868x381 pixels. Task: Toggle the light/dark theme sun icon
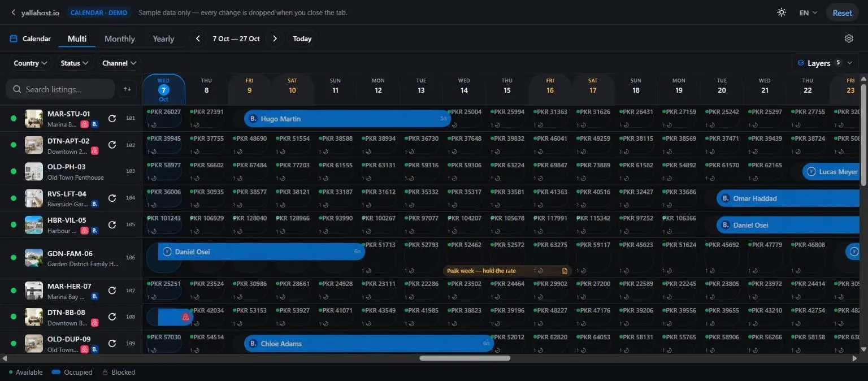pyautogui.click(x=782, y=12)
